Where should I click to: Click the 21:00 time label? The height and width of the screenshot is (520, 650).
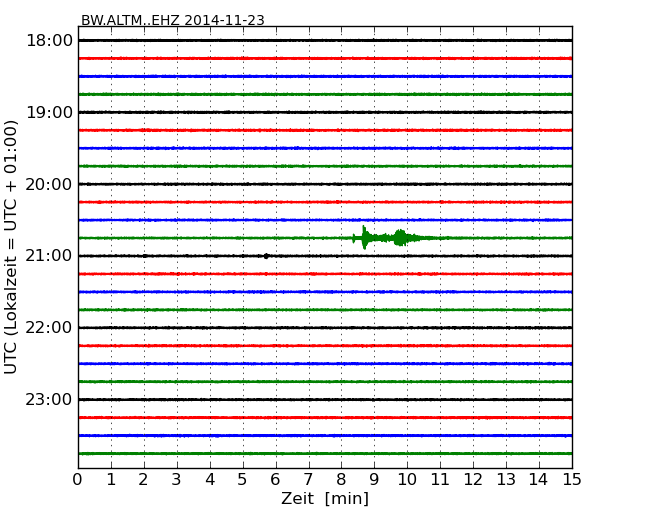click(49, 256)
